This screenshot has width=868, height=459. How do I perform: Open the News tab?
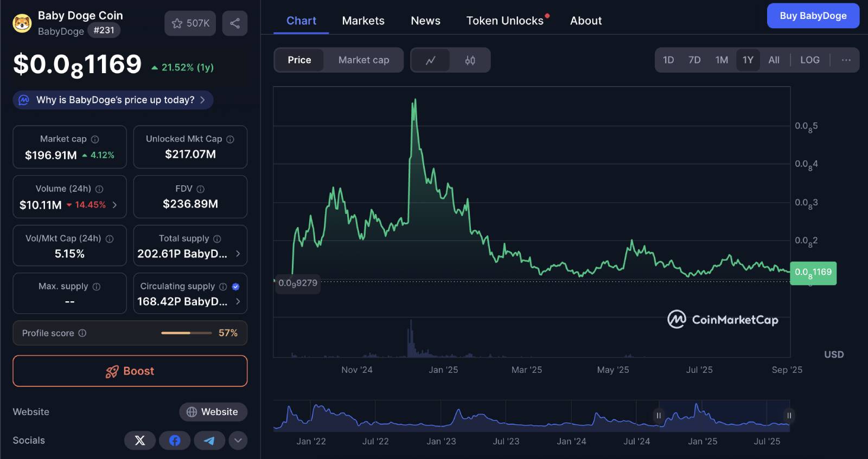(425, 21)
